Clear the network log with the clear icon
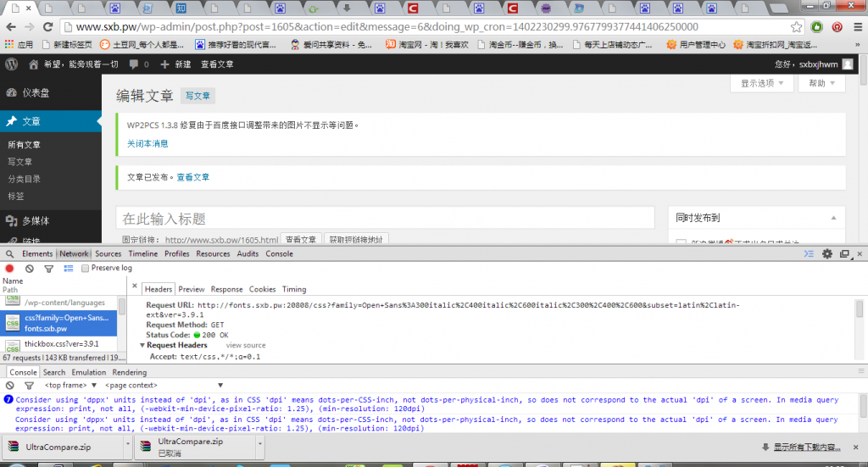The image size is (868, 467). point(29,269)
